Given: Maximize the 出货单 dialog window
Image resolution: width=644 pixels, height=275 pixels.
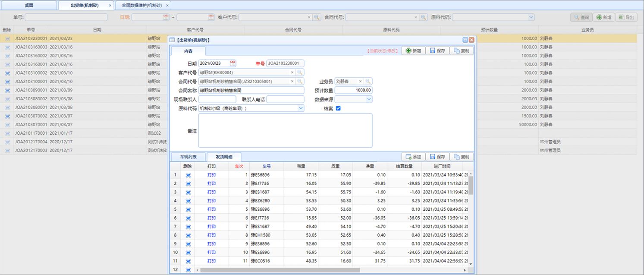Looking at the screenshot, I should tap(465, 40).
